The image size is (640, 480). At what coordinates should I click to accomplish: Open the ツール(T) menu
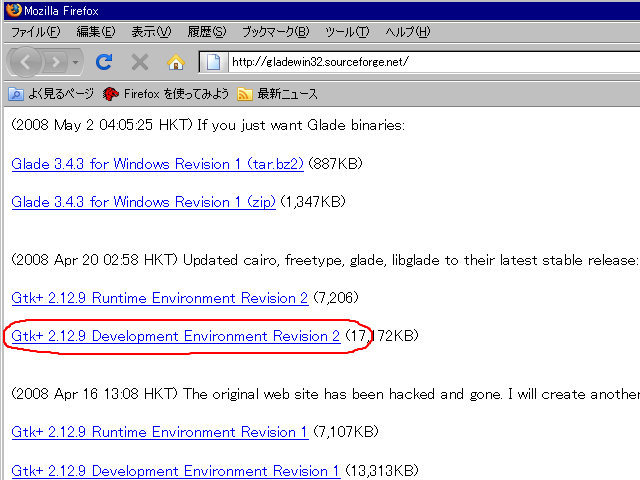347,32
